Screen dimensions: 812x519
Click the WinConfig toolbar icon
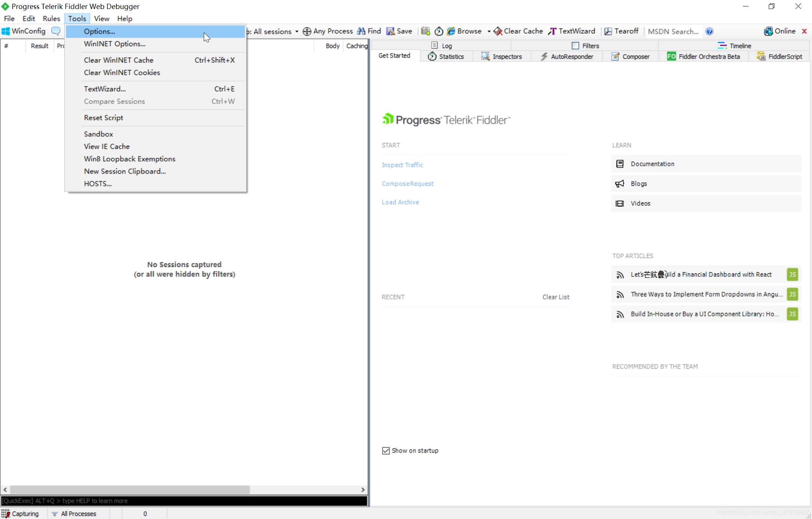click(6, 31)
